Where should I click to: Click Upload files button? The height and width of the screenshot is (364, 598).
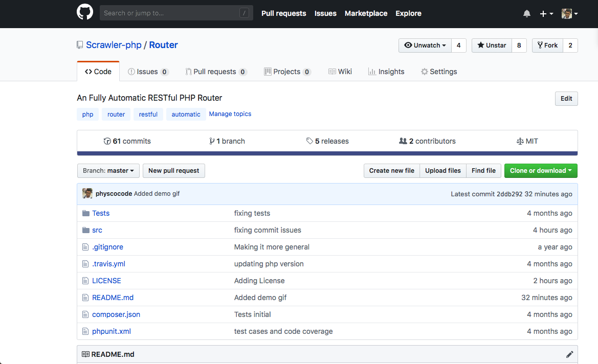coord(443,171)
